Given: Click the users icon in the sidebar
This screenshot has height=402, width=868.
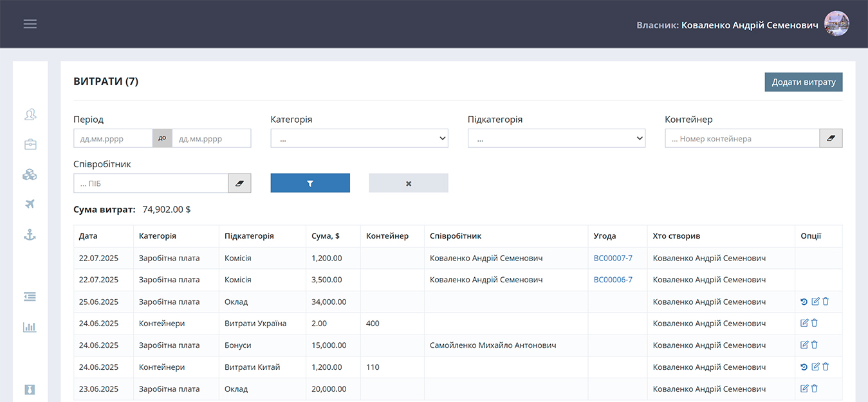Looking at the screenshot, I should [30, 114].
